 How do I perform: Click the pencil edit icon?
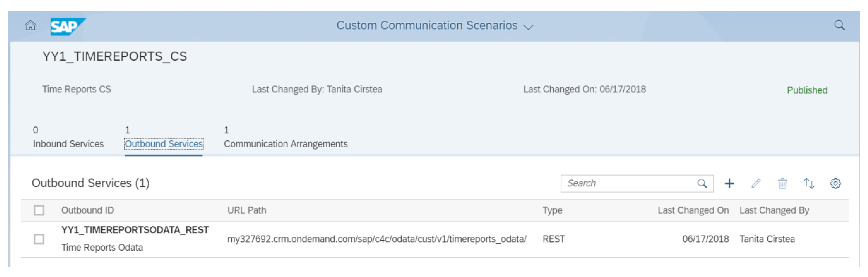[756, 183]
